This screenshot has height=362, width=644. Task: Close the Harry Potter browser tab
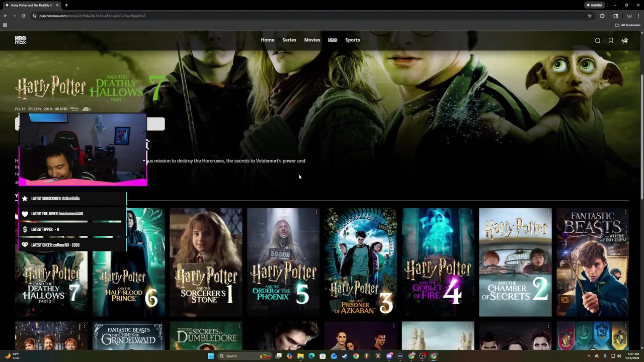(x=57, y=5)
